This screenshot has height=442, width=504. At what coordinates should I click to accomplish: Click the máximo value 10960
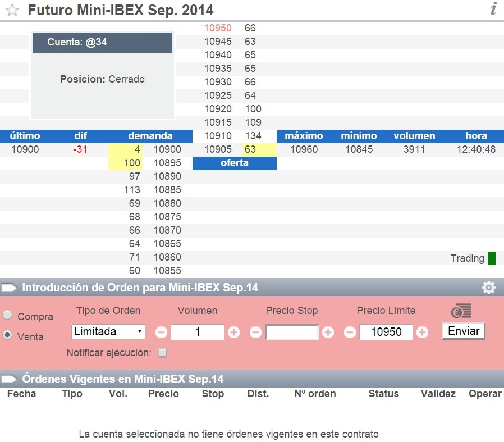point(304,149)
